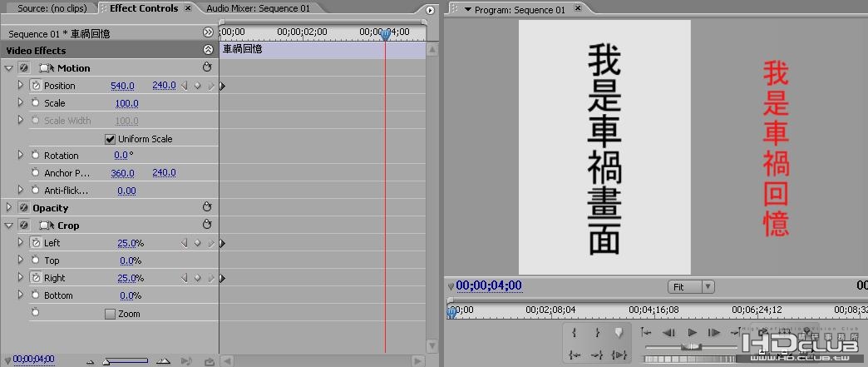Open the Fit zoom level dropdown

coord(692,286)
